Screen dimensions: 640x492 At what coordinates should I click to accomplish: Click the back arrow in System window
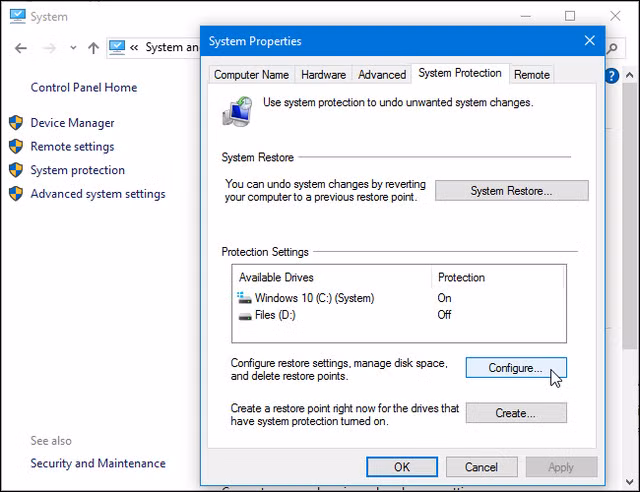click(18, 47)
